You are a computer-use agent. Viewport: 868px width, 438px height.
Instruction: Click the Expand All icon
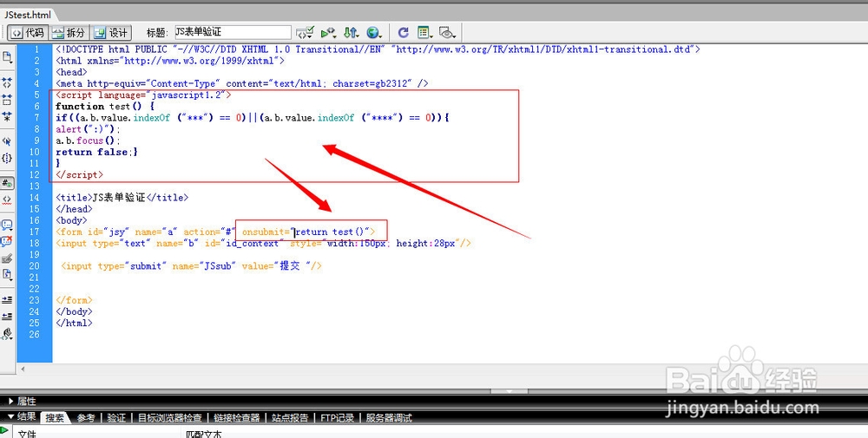(7, 116)
